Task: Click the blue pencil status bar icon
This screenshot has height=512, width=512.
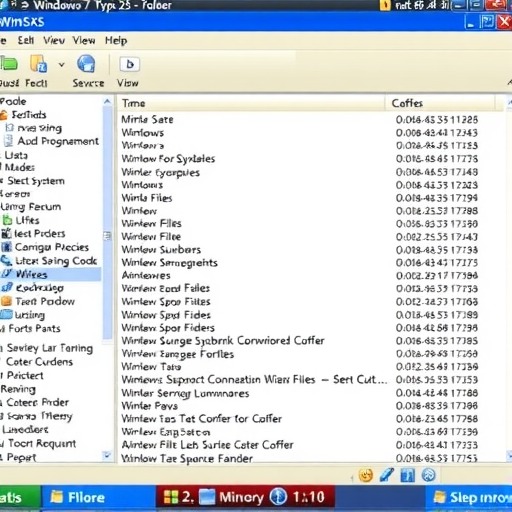Action: (386, 475)
